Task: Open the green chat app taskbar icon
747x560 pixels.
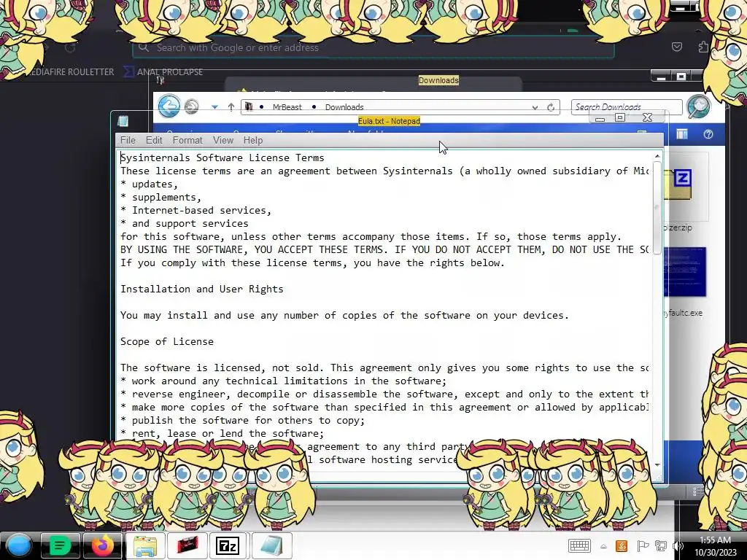Action: (60, 545)
